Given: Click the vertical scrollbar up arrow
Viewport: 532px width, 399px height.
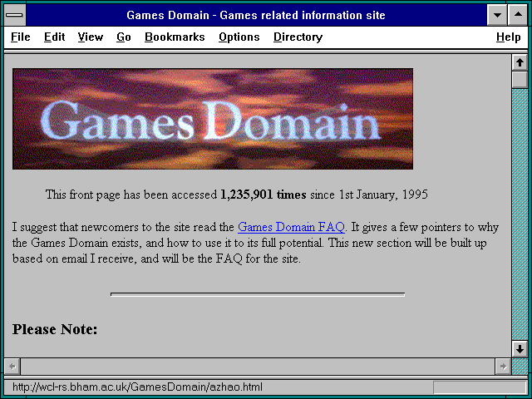Looking at the screenshot, I should point(520,62).
